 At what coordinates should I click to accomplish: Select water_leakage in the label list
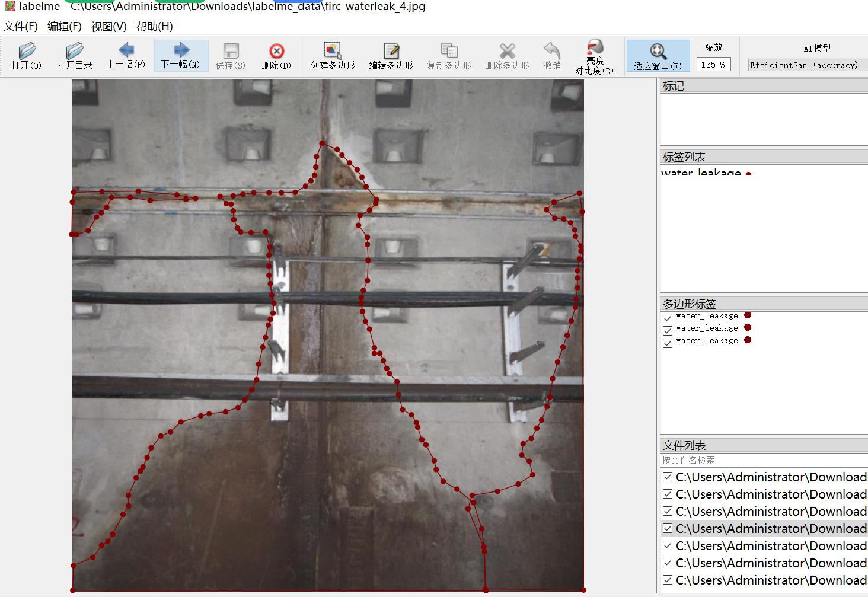click(701, 173)
